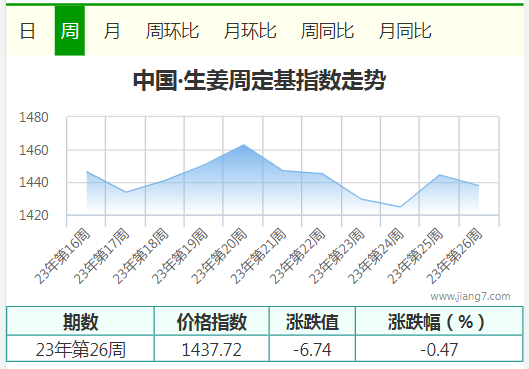529x369 pixels.
Task: Click the 23年第23周 axis label
Action: pyautogui.click(x=336, y=256)
